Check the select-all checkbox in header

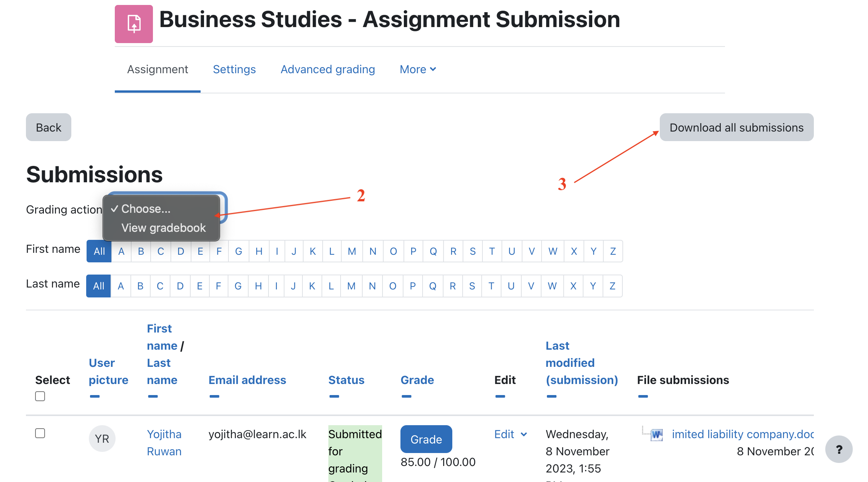(40, 397)
